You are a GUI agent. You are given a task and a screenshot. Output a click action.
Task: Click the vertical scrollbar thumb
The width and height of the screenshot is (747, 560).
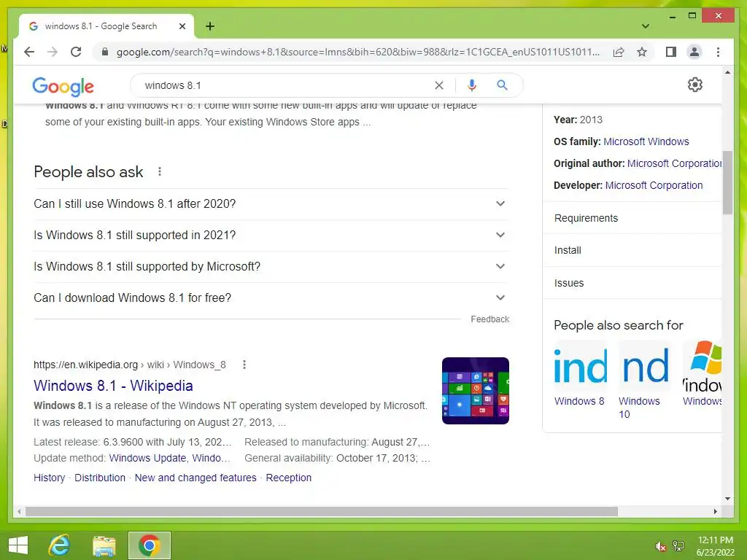coord(727,182)
